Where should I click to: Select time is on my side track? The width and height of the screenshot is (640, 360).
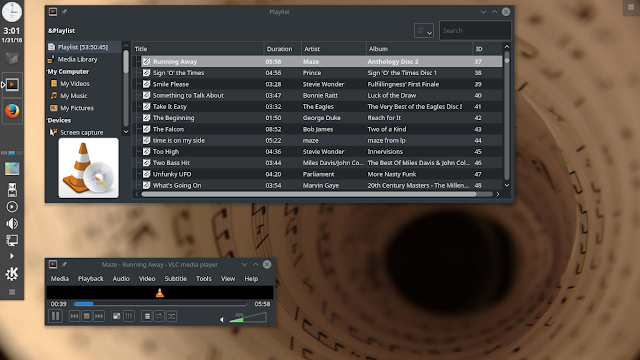[322, 140]
